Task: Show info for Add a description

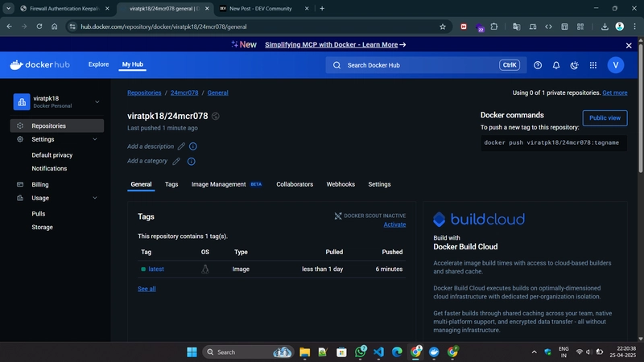Action: 193,146
